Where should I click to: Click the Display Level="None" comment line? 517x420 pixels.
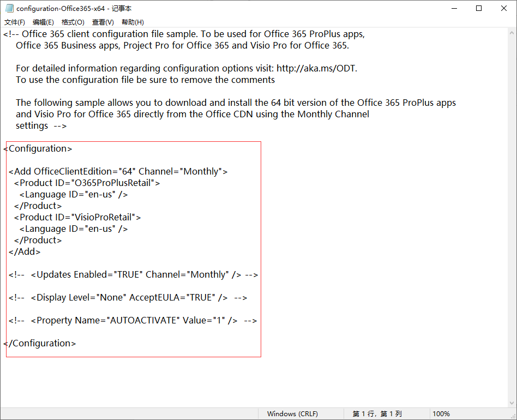[128, 297]
